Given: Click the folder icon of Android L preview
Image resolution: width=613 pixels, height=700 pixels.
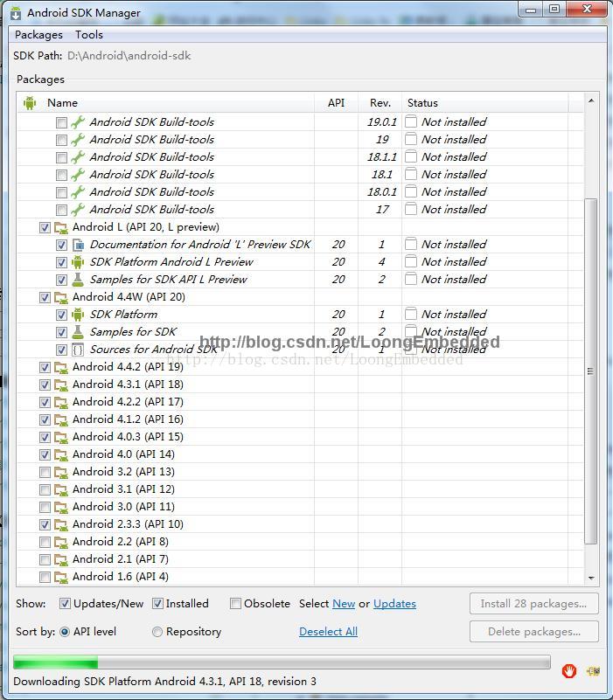Looking at the screenshot, I should tap(60, 227).
